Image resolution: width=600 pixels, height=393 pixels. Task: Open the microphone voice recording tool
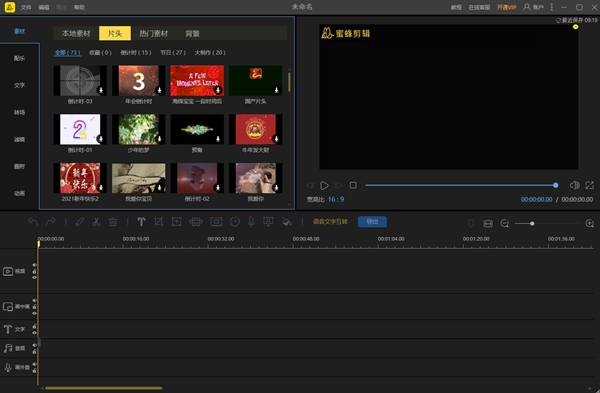[x=251, y=222]
